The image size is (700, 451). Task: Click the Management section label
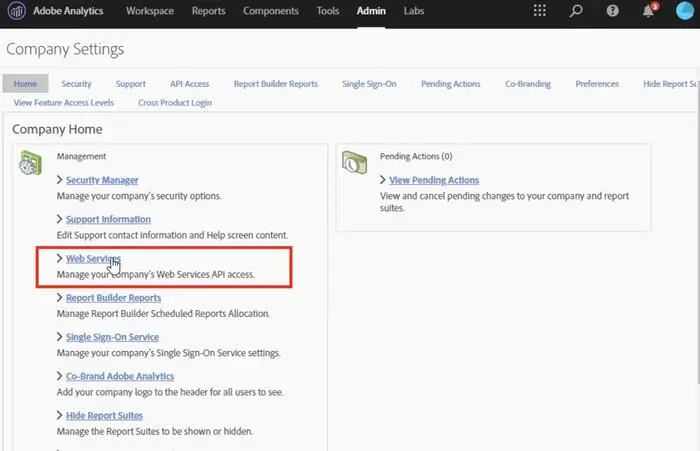[81, 156]
